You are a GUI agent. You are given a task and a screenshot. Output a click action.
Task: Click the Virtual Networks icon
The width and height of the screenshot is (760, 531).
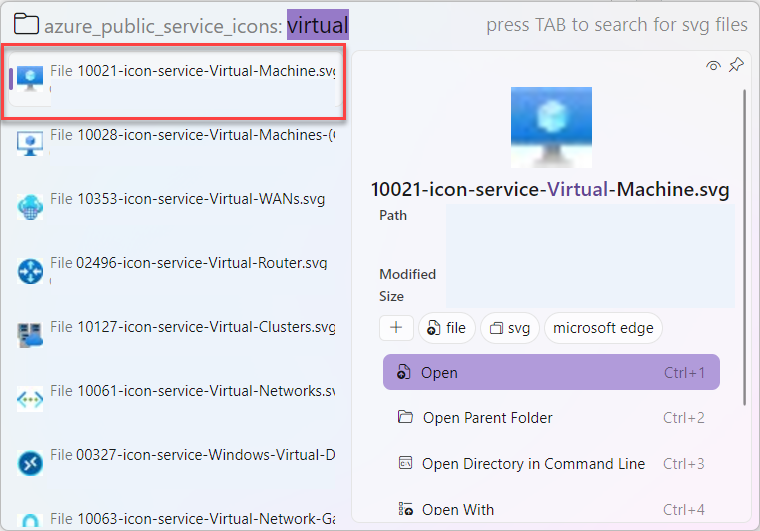[x=30, y=399]
